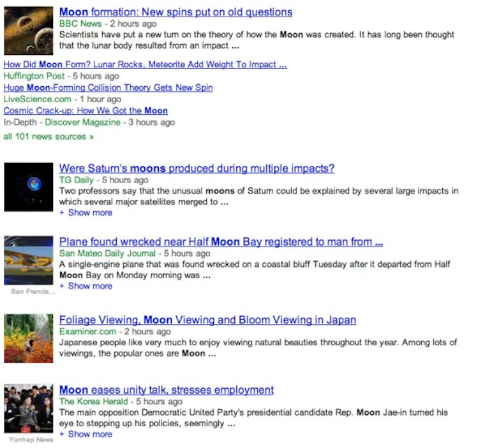Click the BBC News source label
This screenshot has height=448, width=485.
click(x=80, y=24)
